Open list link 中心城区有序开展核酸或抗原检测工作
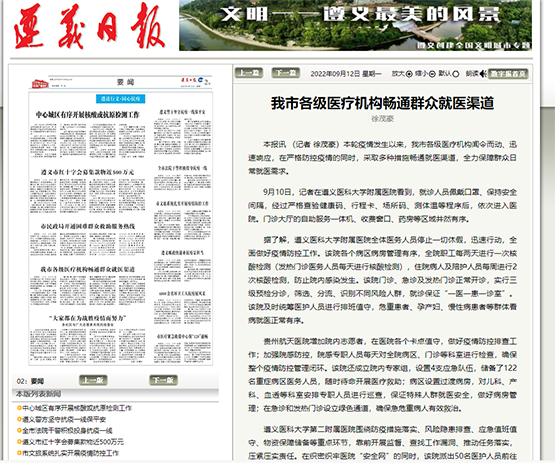 pos(77,408)
